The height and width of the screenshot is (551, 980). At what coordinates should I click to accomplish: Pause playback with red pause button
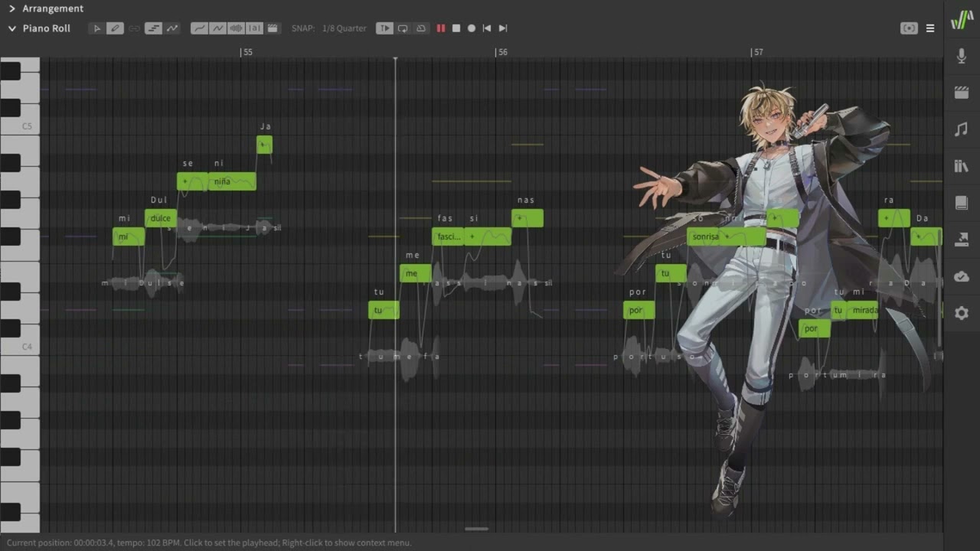pos(441,28)
